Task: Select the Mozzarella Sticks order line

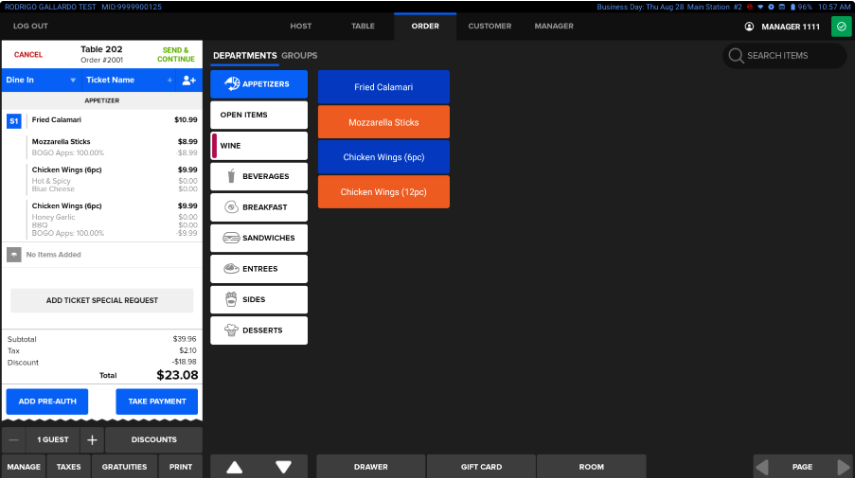Action: (x=114, y=147)
